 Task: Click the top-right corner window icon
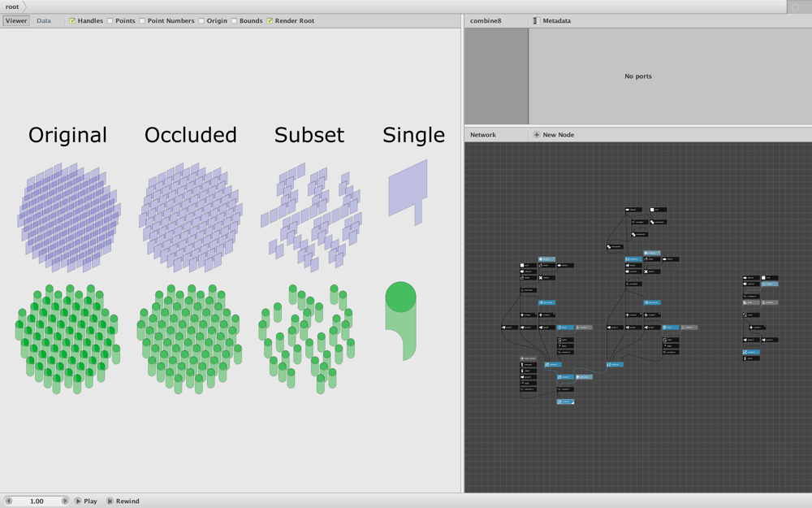pyautogui.click(x=795, y=7)
